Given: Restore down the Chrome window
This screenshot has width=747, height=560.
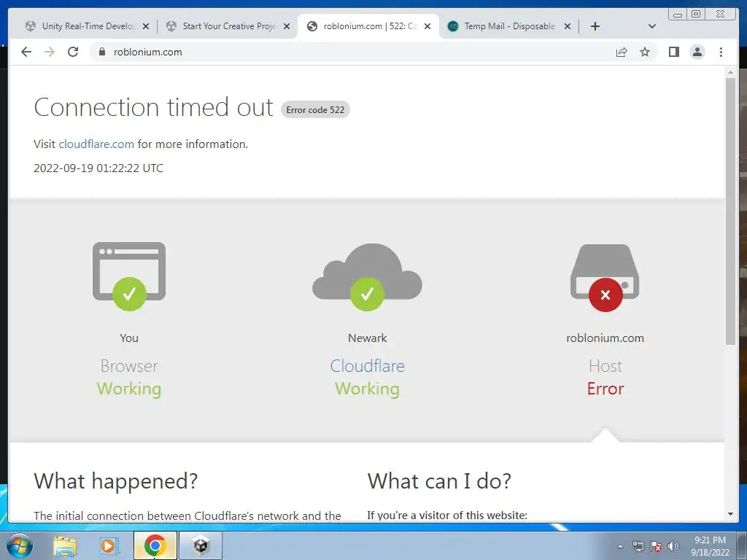Looking at the screenshot, I should (x=695, y=15).
